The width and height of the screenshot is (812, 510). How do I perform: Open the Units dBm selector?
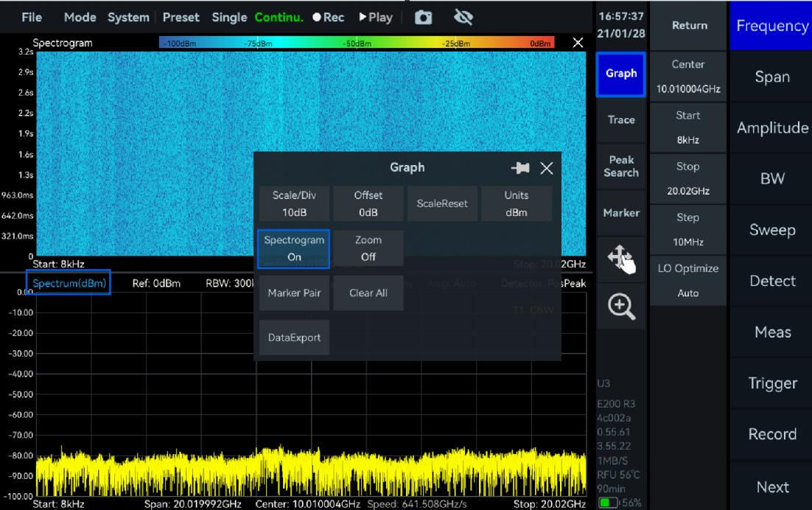(x=517, y=203)
